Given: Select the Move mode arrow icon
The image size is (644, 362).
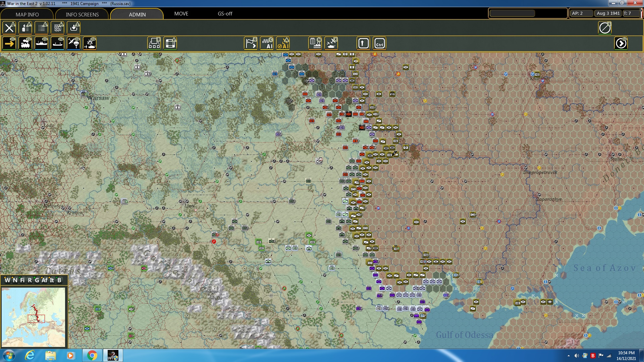Looking at the screenshot, I should click(9, 44).
